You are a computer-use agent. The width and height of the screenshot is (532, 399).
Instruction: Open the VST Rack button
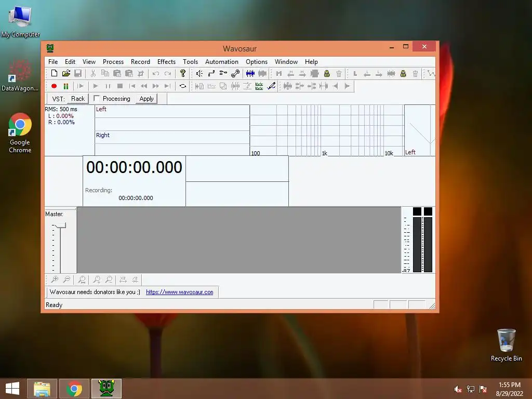coord(78,99)
